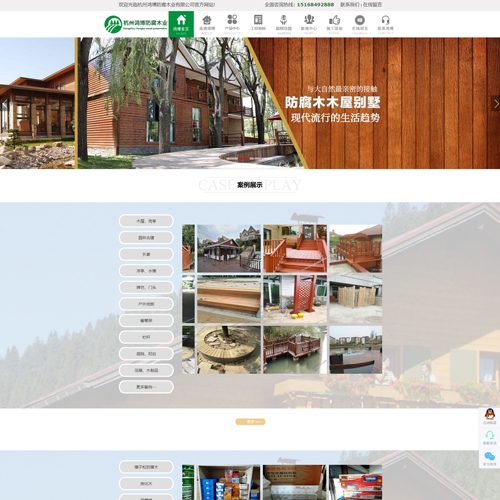Image resolution: width=500 pixels, height=500 pixels.
Task: Select the 长廊 case category button
Action: click(146, 254)
